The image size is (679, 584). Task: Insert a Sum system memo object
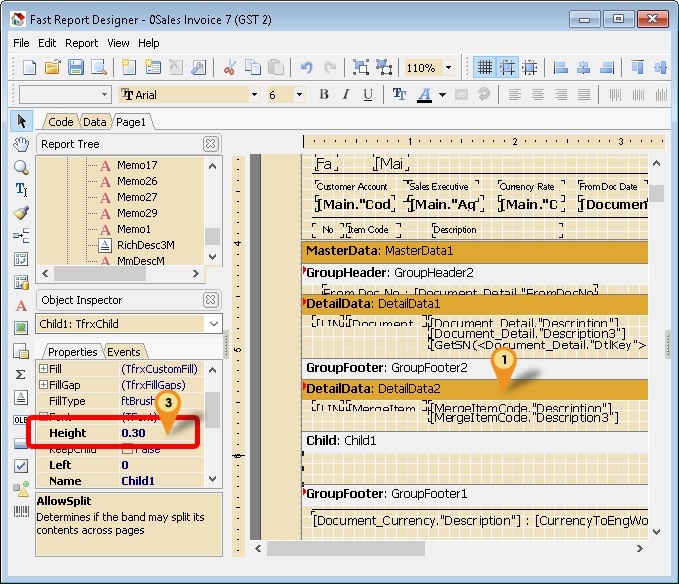pyautogui.click(x=21, y=374)
